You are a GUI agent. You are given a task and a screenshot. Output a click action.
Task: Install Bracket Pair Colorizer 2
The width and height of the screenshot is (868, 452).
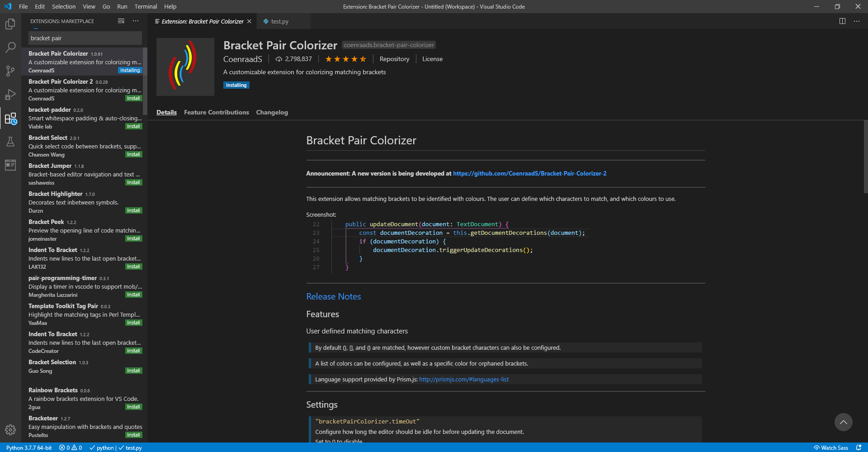[x=133, y=98]
